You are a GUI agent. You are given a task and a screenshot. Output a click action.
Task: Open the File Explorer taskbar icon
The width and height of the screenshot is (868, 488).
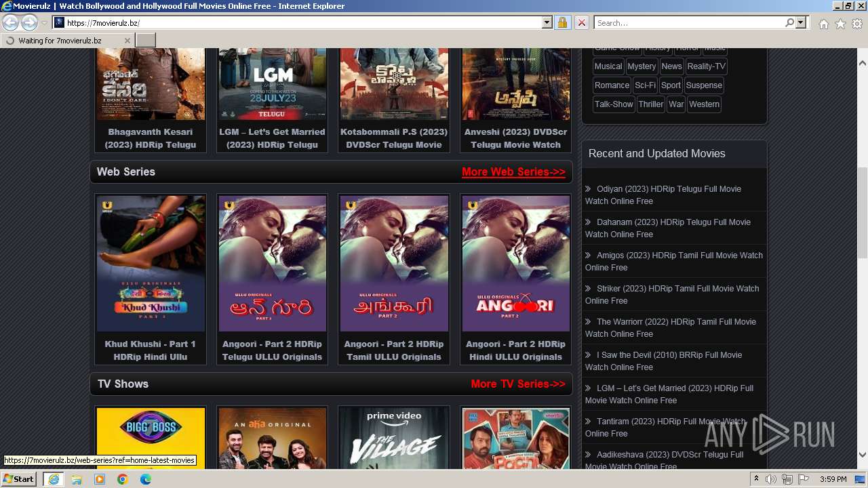click(x=77, y=479)
